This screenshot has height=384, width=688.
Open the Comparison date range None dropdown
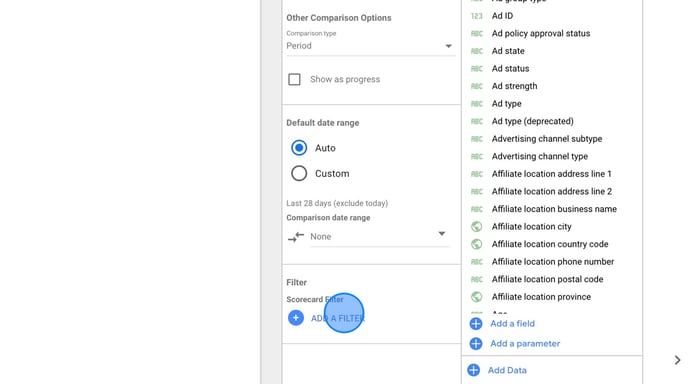click(379, 237)
